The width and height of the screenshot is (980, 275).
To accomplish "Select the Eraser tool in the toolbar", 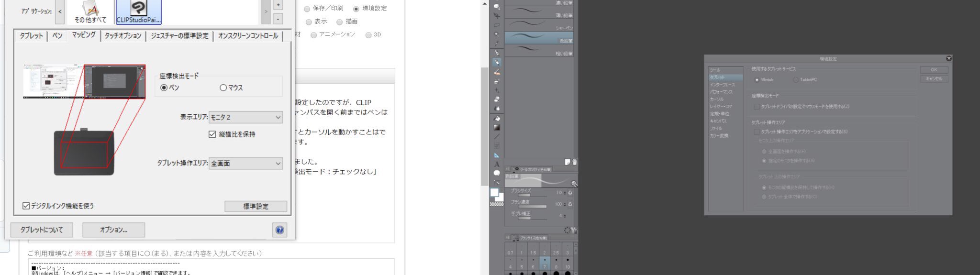I will (x=497, y=99).
